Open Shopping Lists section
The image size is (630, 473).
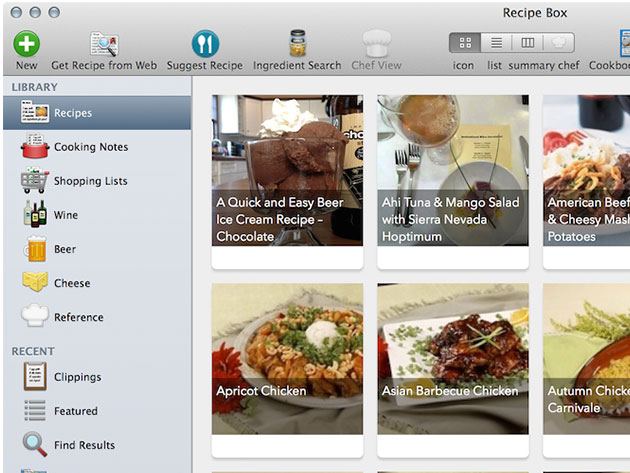(x=91, y=181)
